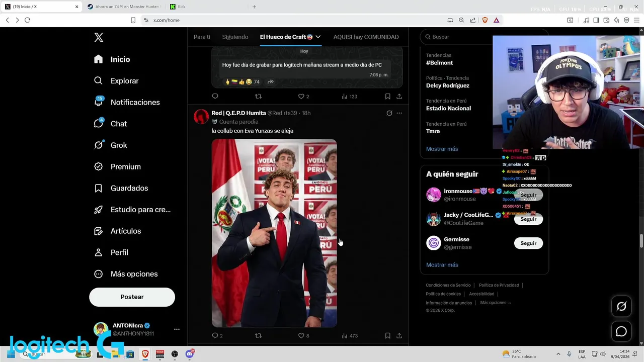Click Mostrar más under trends
This screenshot has width=644, height=362.
pyautogui.click(x=442, y=149)
